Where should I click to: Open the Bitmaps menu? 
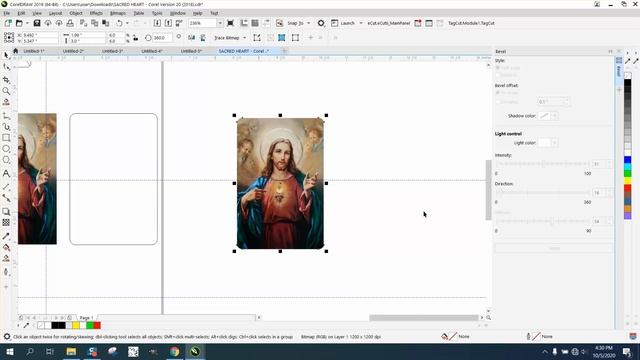pos(118,13)
